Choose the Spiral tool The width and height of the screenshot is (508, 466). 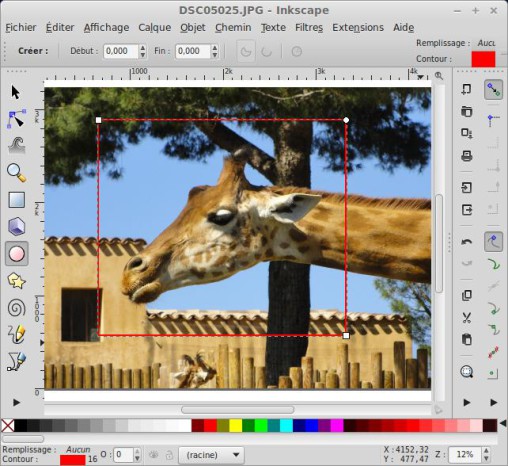coord(16,308)
